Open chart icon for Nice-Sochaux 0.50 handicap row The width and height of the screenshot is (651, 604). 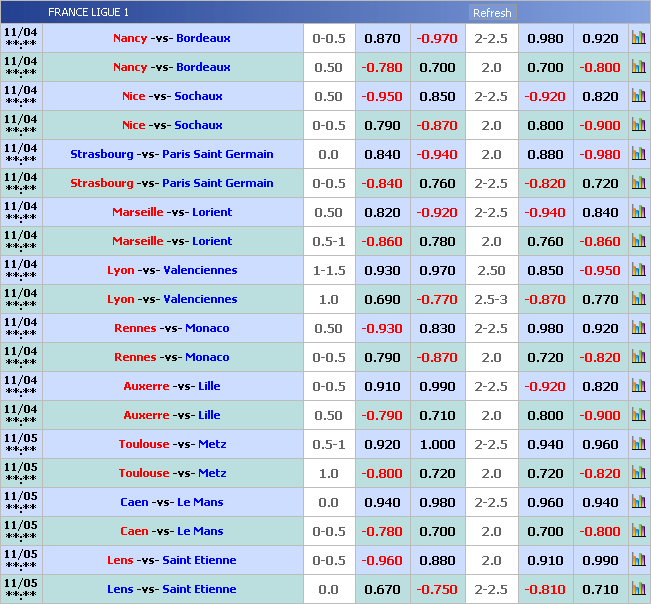638,96
